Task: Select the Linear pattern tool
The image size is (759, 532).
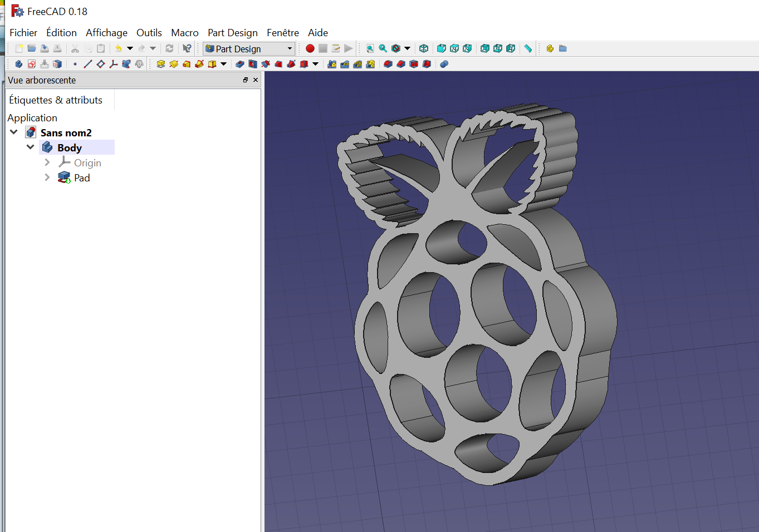Action: (x=345, y=64)
